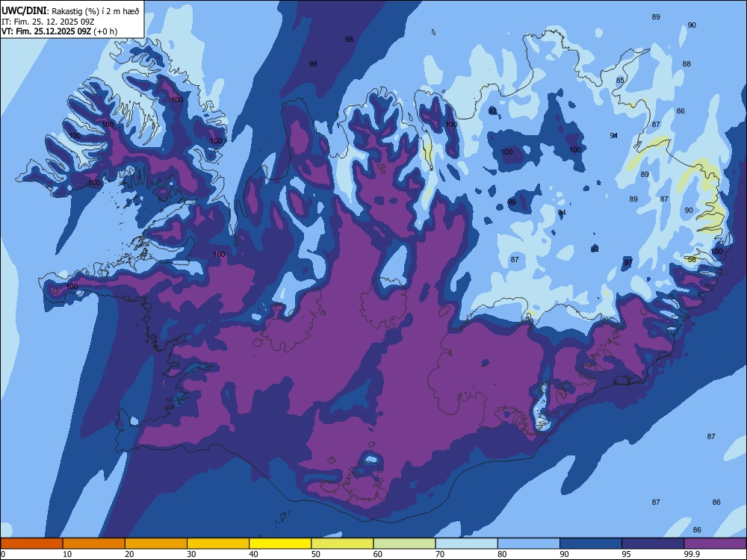Click 'Rakastig (%) í 2 m hæð' label

tap(95, 11)
